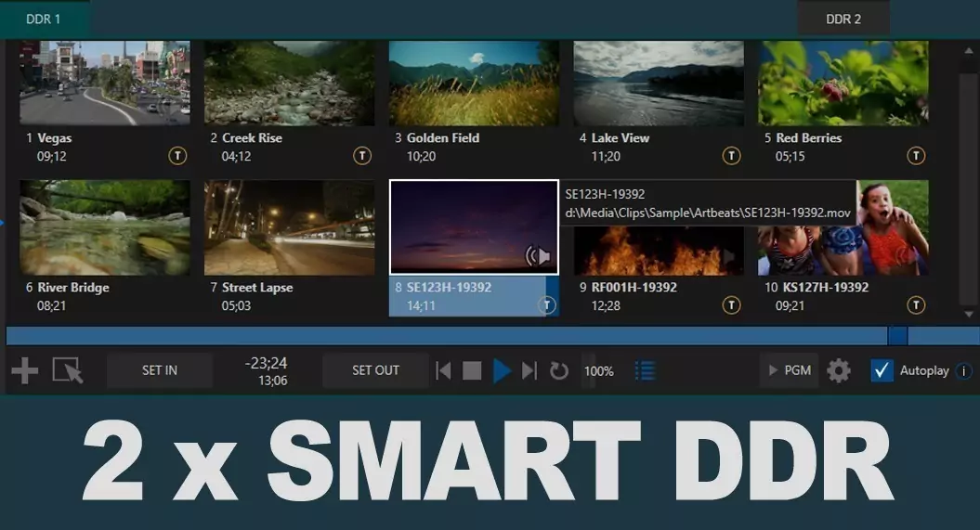The width and height of the screenshot is (980, 530).
Task: Click the T transition icon on Vegas clip
Action: 177,155
